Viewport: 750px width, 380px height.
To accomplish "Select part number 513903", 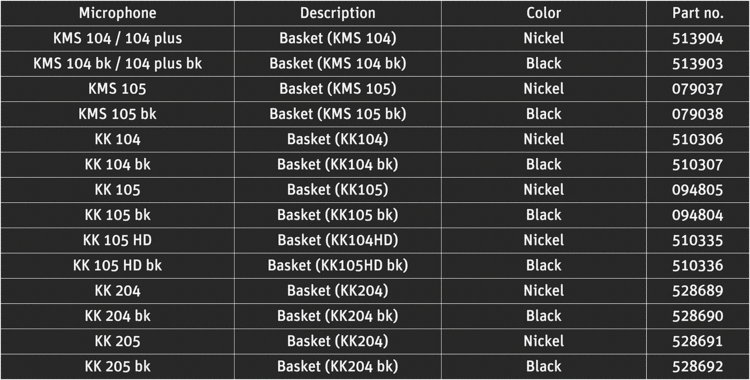I will pos(698,64).
